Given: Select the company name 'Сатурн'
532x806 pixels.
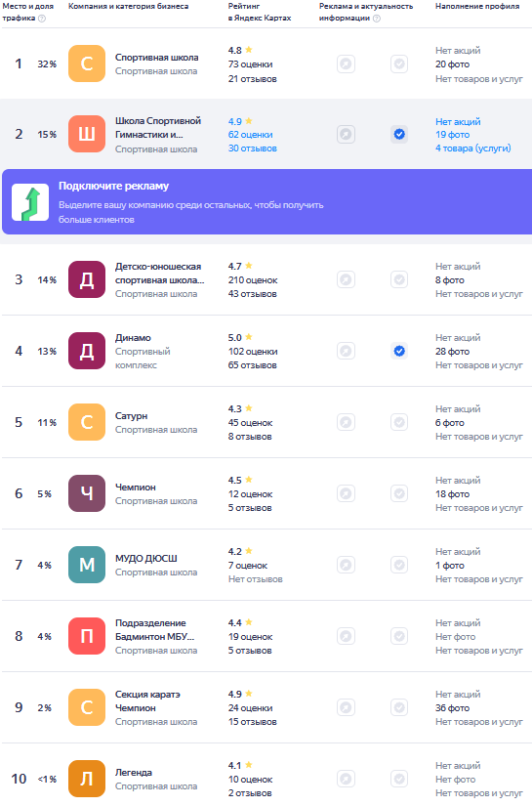Looking at the screenshot, I should coord(132,416).
